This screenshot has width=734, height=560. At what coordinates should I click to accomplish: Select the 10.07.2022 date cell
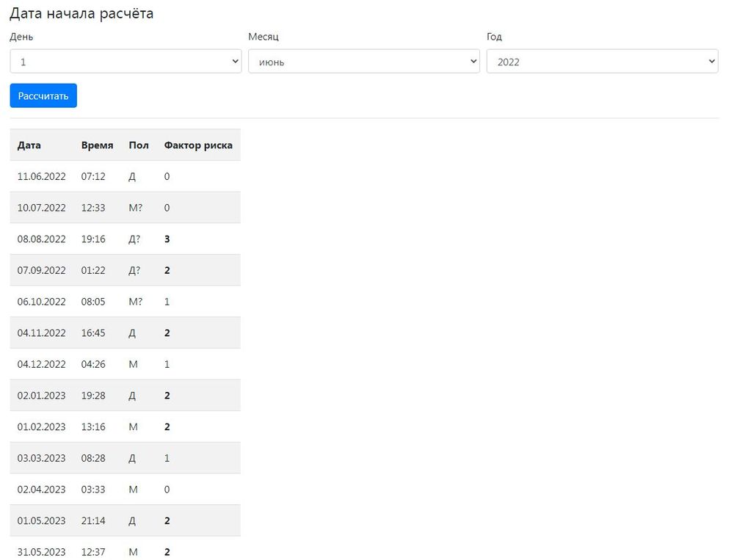(x=42, y=208)
